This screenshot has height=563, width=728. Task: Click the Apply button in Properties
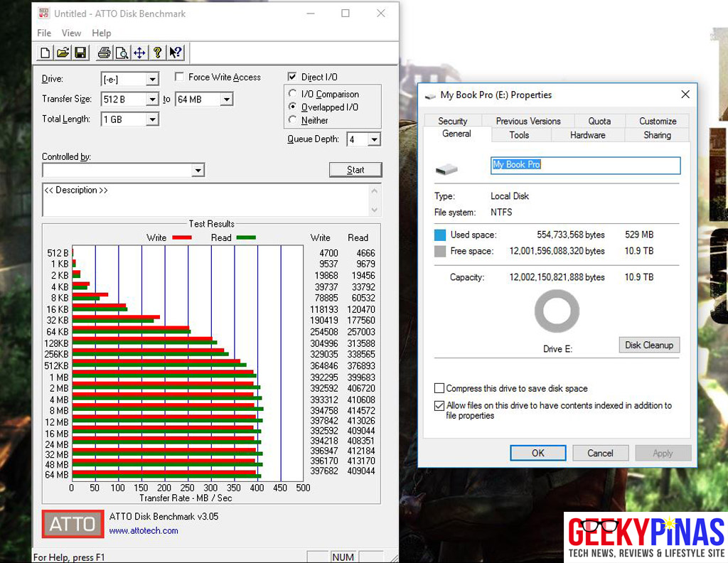click(x=663, y=453)
